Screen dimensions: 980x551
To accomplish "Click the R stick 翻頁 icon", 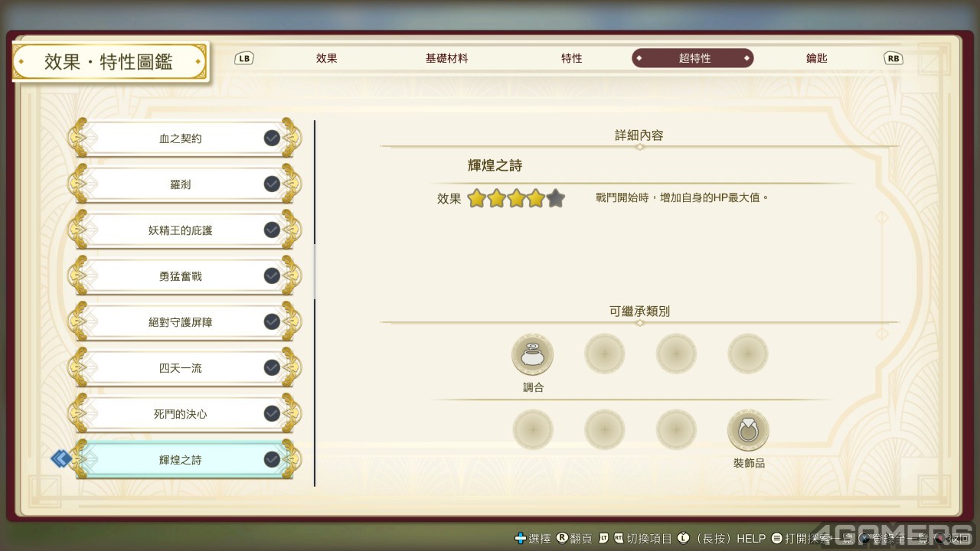I will 562,539.
